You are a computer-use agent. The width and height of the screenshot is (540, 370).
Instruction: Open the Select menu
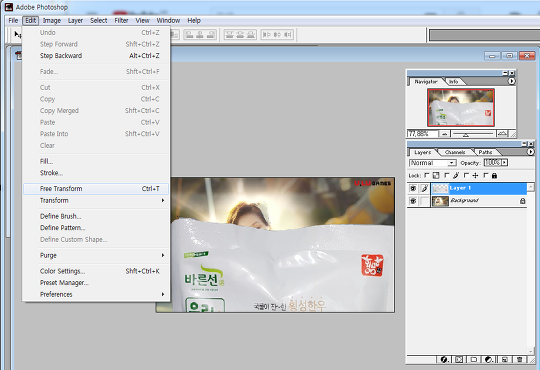99,21
